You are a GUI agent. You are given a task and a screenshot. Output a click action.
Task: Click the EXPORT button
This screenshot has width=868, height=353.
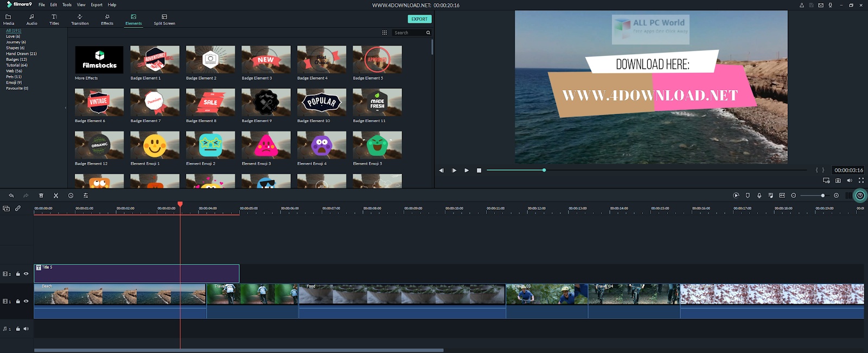point(419,19)
